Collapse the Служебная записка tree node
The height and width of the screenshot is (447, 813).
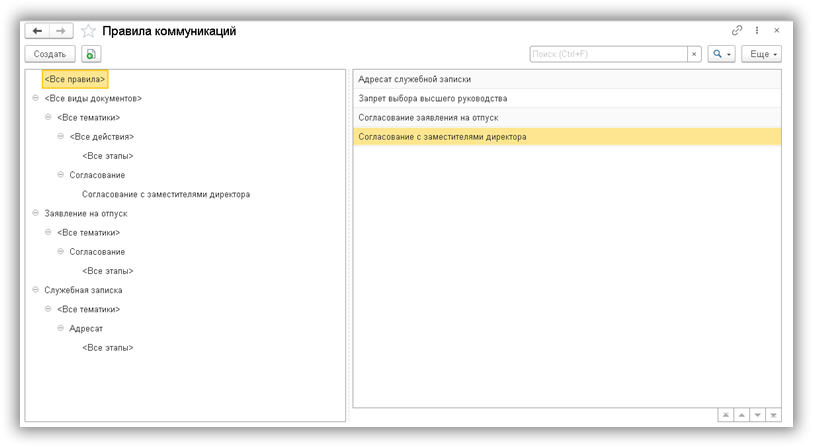point(36,290)
